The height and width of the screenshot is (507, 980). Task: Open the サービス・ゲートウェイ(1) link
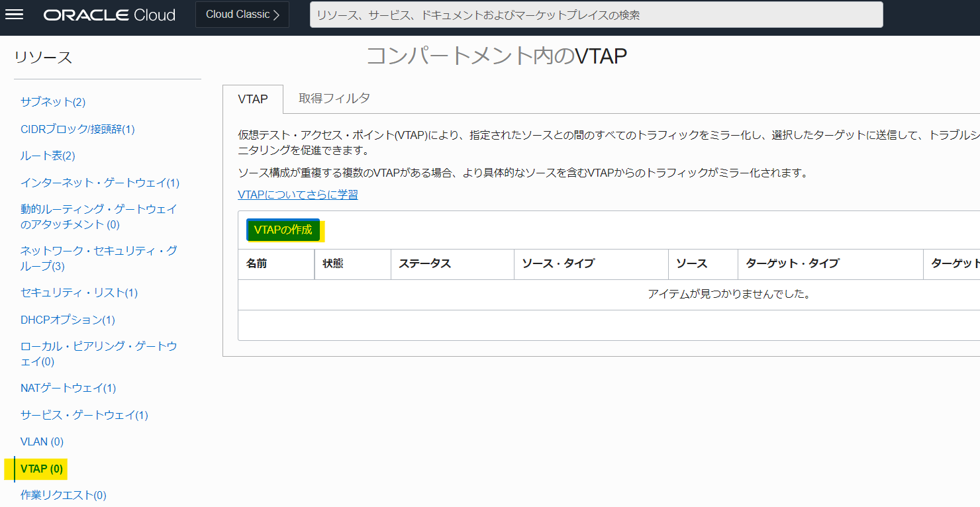pos(84,415)
